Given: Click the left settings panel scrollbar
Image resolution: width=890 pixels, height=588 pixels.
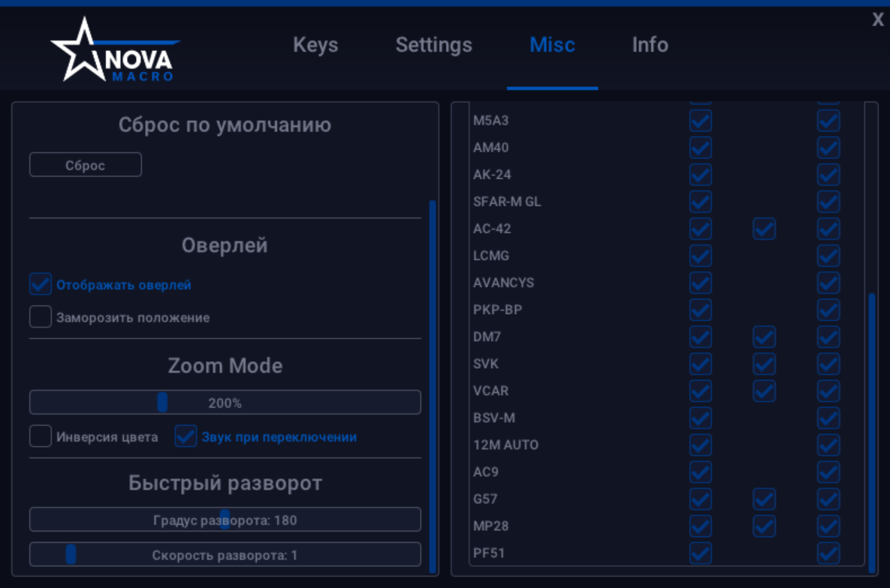Looking at the screenshot, I should pos(433,386).
